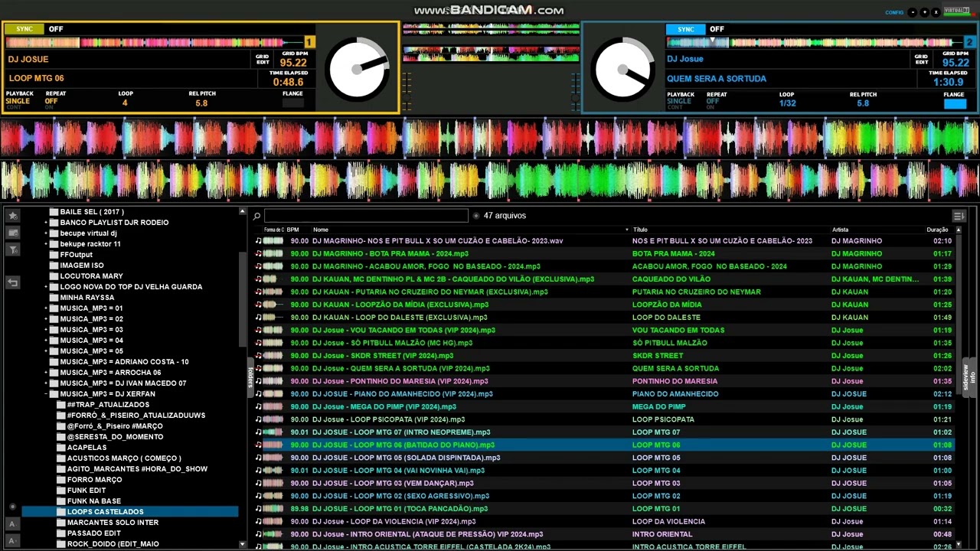
Task: Click the plus window button near CONFIG
Action: pos(925,12)
